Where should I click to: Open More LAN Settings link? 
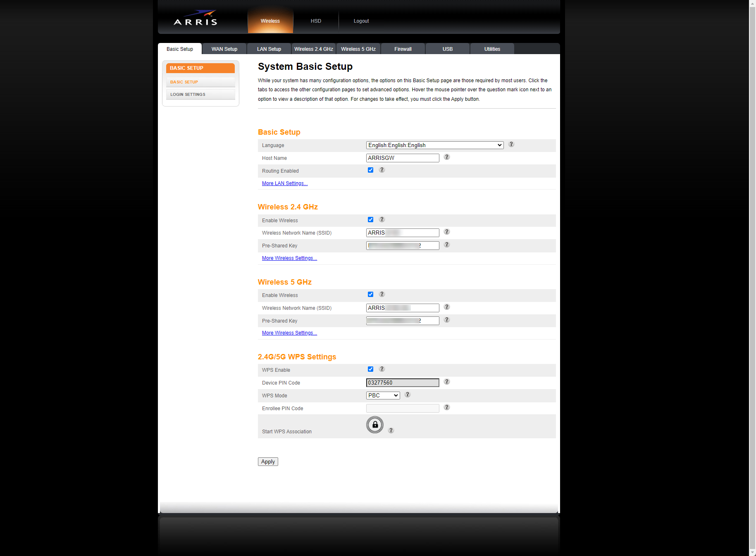[284, 183]
